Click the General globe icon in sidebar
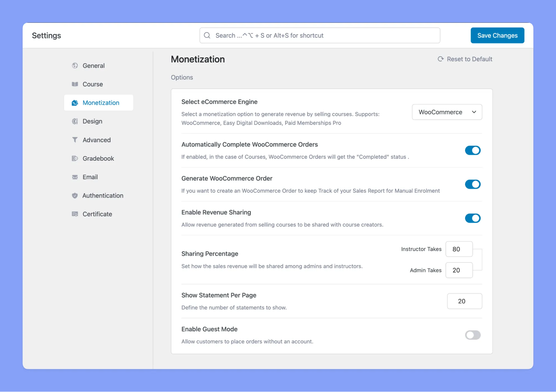Image resolution: width=556 pixels, height=392 pixels. click(x=75, y=66)
